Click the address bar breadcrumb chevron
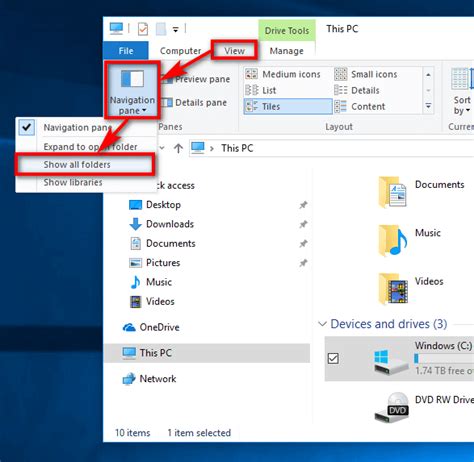474x462 pixels. pos(211,148)
